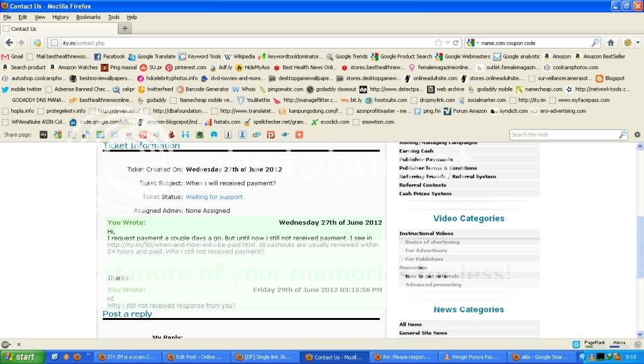Screen dimensions: 644x364
Task: Reload the page with the refresh icon
Action: click(x=455, y=43)
